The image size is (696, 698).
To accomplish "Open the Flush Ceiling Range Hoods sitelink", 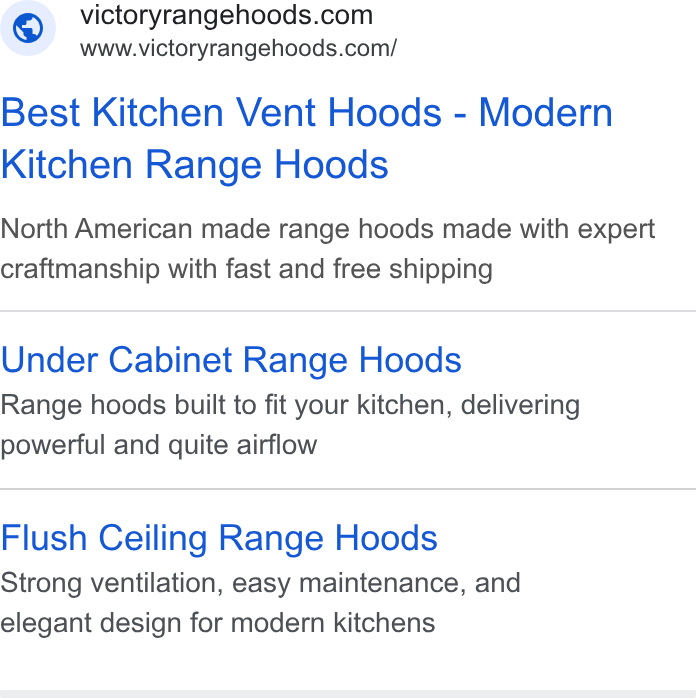I will [219, 538].
